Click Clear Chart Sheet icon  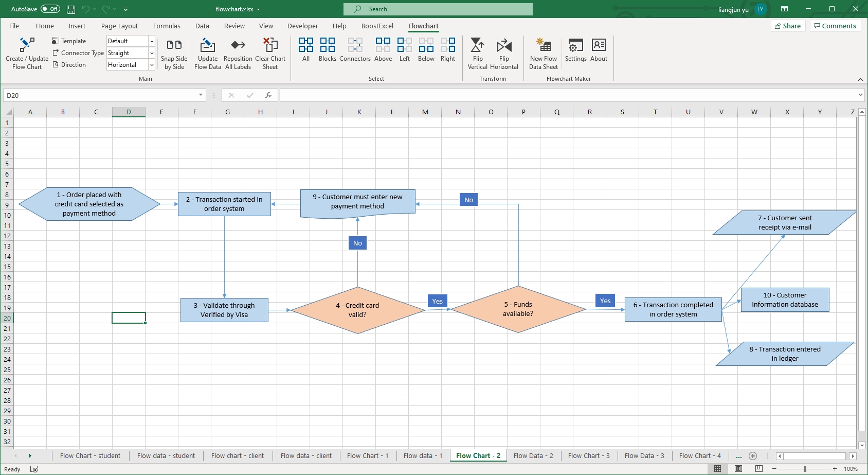270,45
